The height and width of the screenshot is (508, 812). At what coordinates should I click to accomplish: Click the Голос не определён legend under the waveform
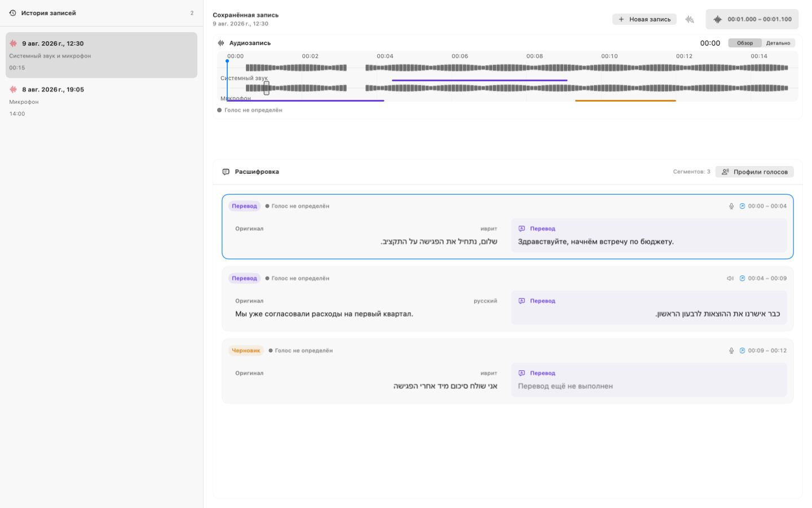[x=250, y=110]
